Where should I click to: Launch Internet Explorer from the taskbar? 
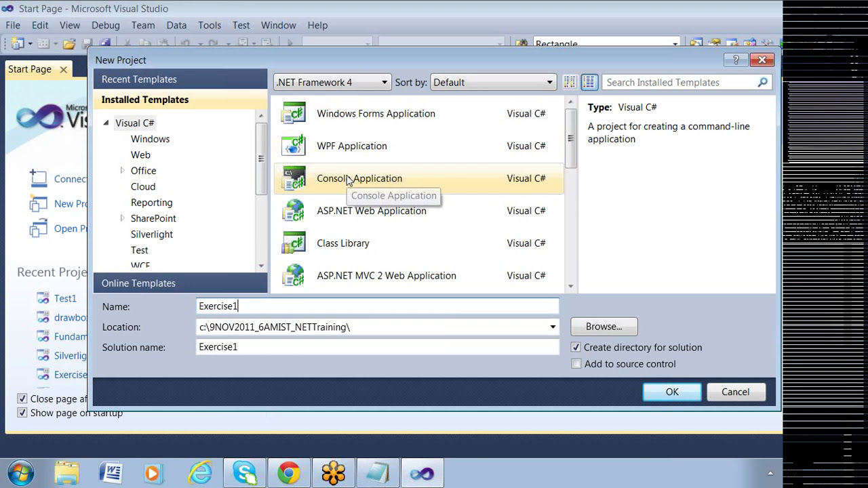coord(200,472)
